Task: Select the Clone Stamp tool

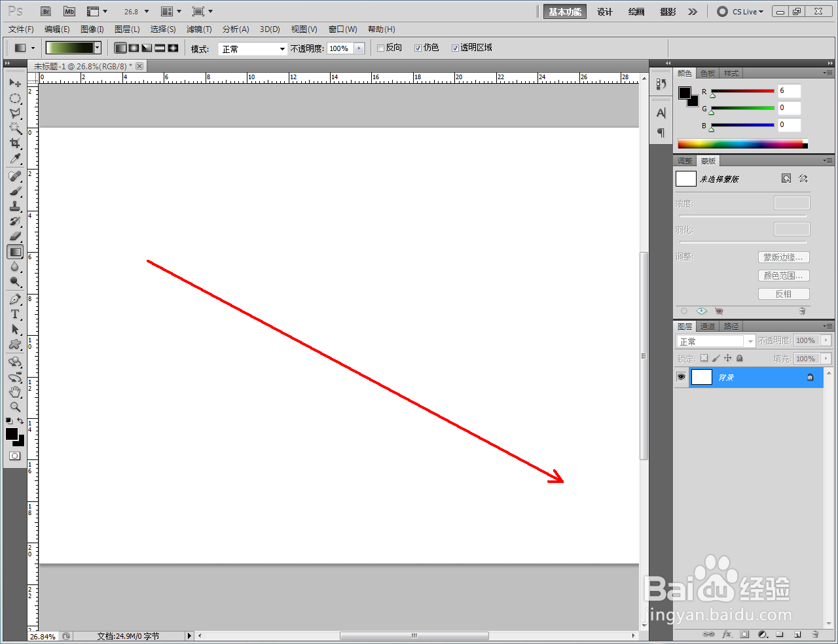Action: 15,206
